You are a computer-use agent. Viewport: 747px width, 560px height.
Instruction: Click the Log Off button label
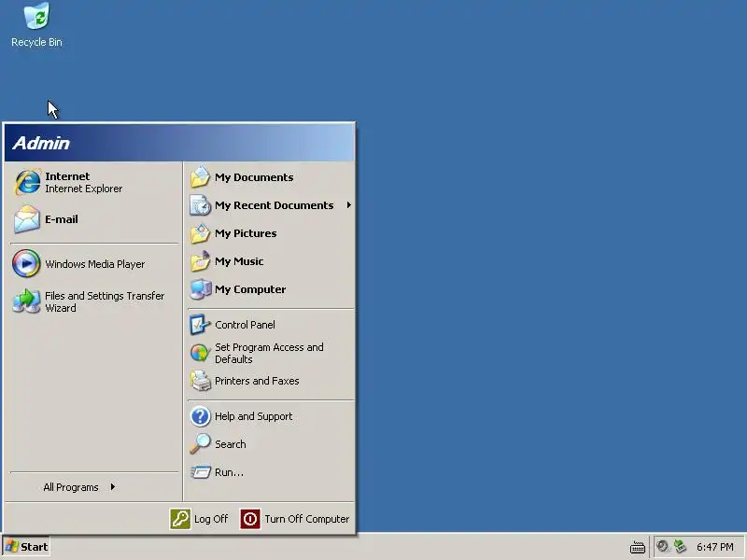coord(211,519)
